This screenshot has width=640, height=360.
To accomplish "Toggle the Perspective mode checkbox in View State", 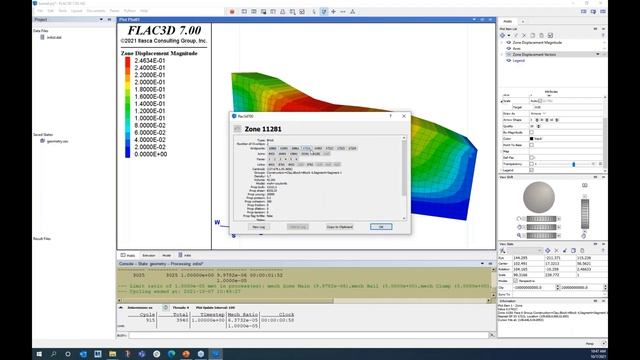I will click(515, 281).
